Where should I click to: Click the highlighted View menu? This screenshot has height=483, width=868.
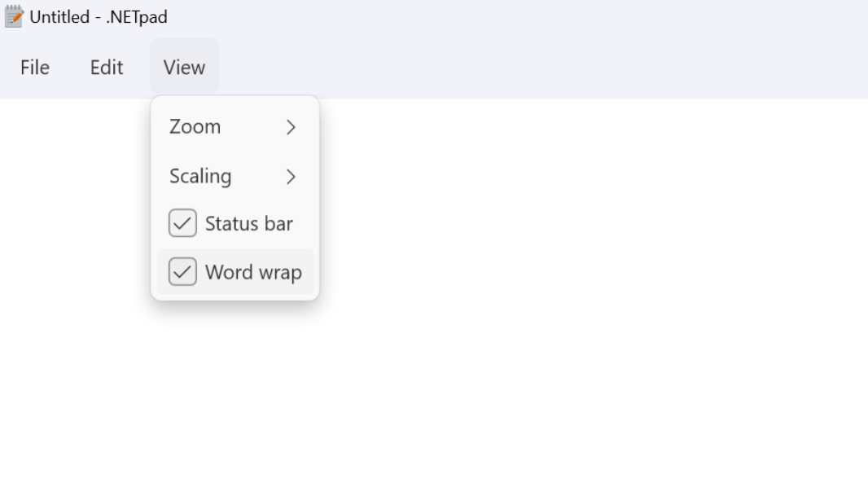point(184,68)
